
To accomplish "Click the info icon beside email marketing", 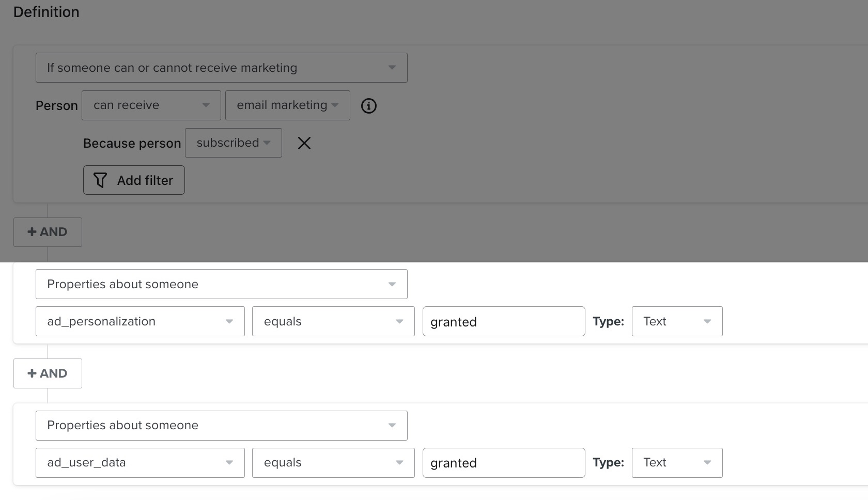I will [x=368, y=105].
